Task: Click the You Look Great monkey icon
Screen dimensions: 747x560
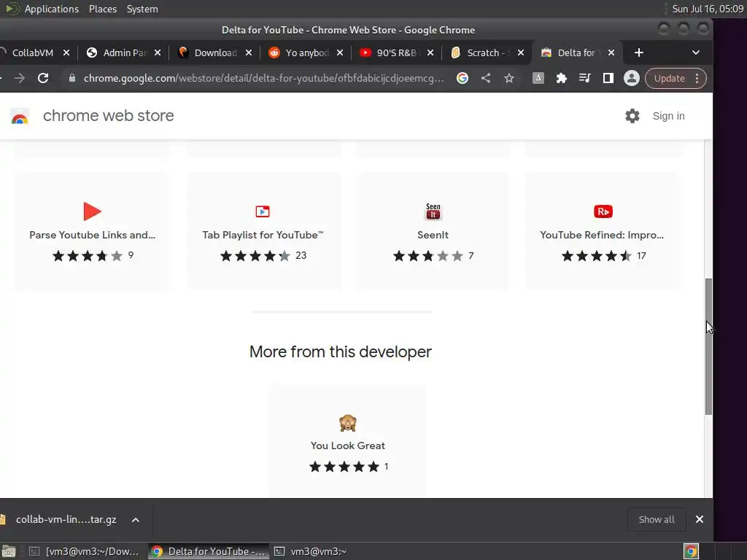Action: [348, 423]
